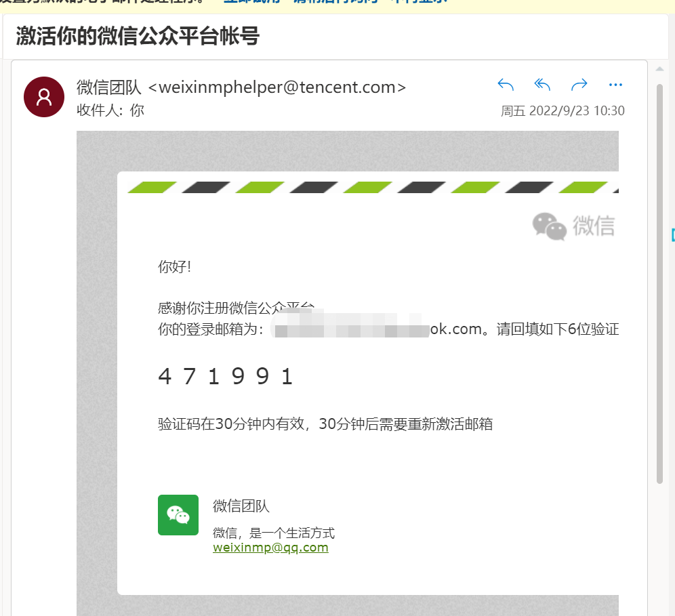
Task: Click the verification code 471991
Action: tap(226, 376)
